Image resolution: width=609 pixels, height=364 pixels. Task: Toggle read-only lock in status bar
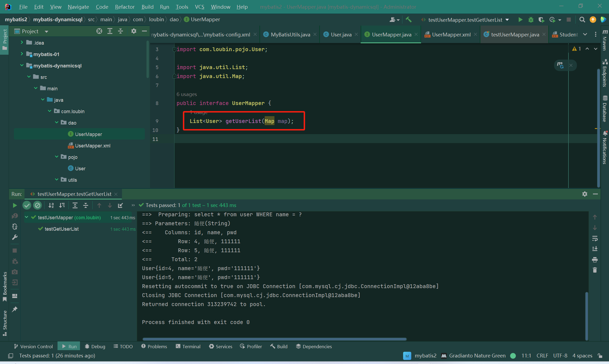point(600,356)
